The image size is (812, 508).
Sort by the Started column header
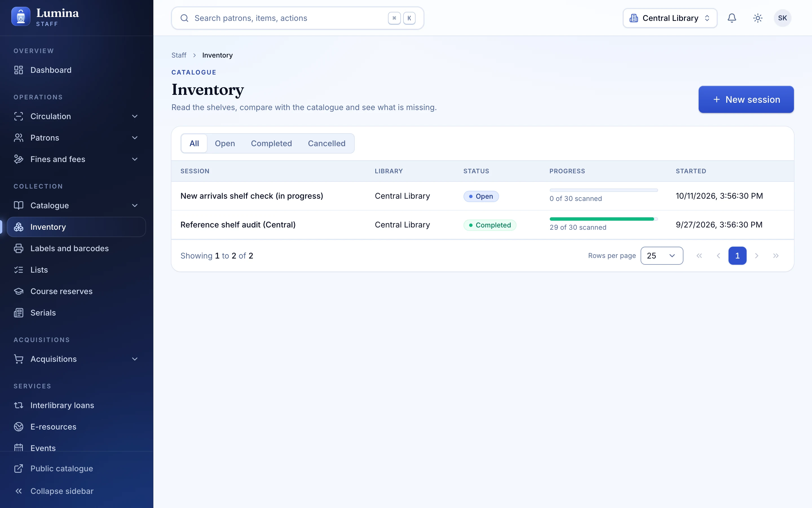click(x=691, y=171)
